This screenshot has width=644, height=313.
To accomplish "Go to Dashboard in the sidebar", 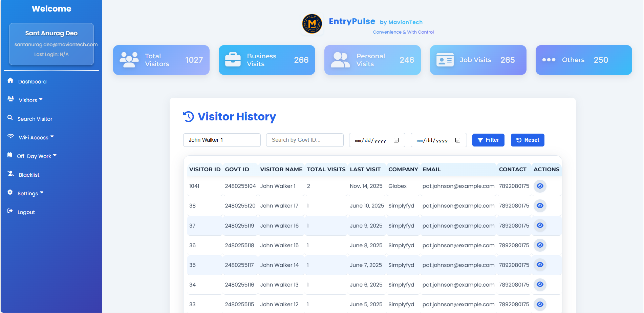I will click(x=32, y=82).
